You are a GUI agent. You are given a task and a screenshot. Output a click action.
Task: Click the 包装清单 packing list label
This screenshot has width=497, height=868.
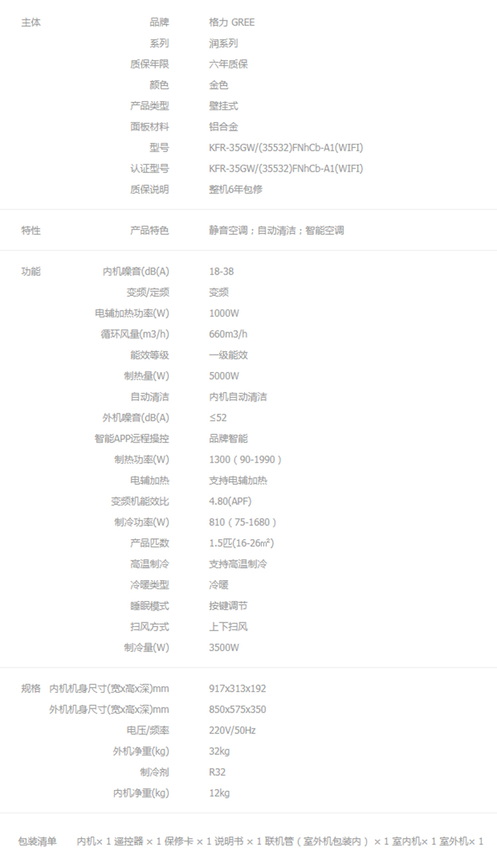37,841
